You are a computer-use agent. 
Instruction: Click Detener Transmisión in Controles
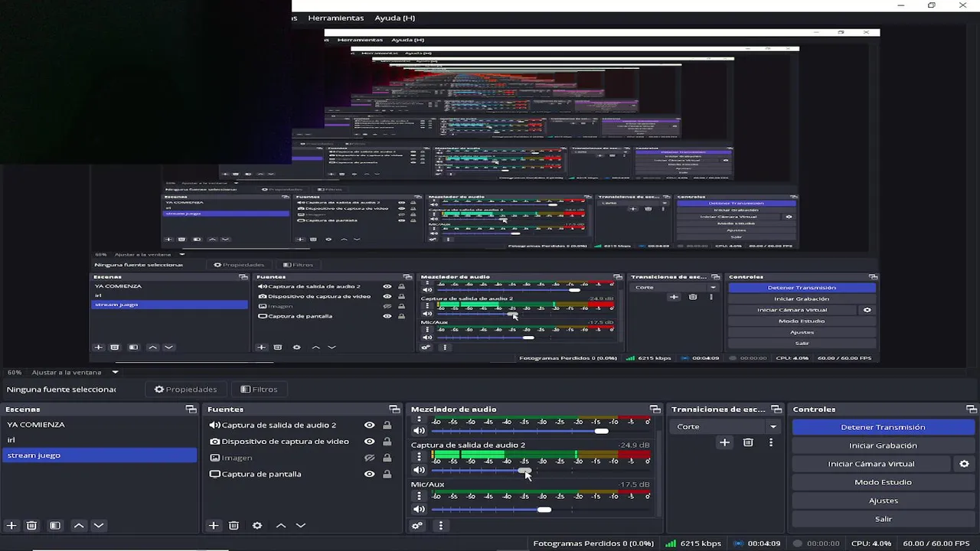pyautogui.click(x=883, y=427)
